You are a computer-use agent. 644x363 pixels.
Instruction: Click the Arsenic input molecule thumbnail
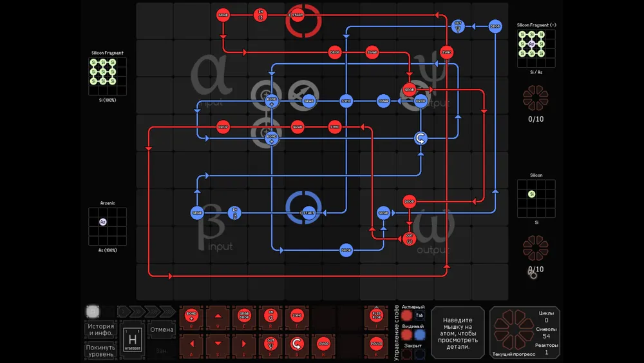click(x=108, y=226)
